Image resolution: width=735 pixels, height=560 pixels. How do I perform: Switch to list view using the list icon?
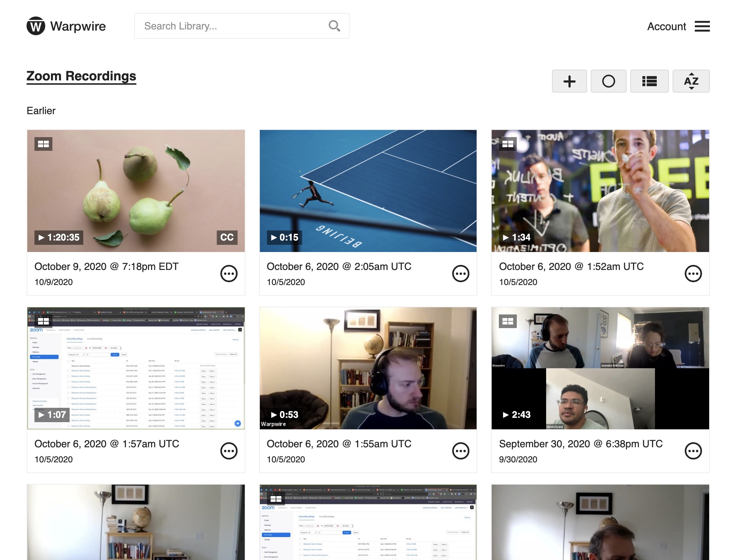coord(649,81)
